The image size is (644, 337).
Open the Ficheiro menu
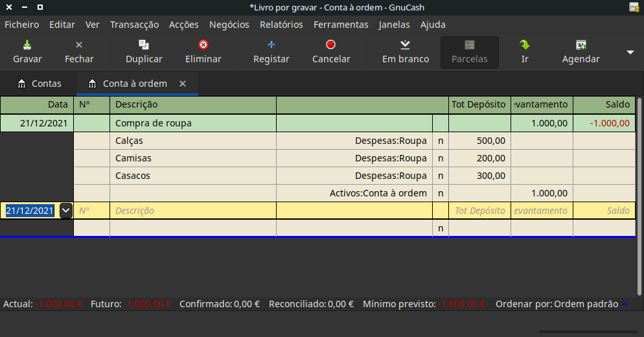pyautogui.click(x=22, y=25)
